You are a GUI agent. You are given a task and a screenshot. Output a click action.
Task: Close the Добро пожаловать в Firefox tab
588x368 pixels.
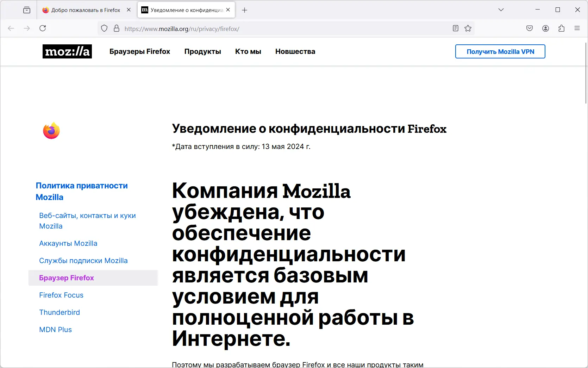[129, 10]
